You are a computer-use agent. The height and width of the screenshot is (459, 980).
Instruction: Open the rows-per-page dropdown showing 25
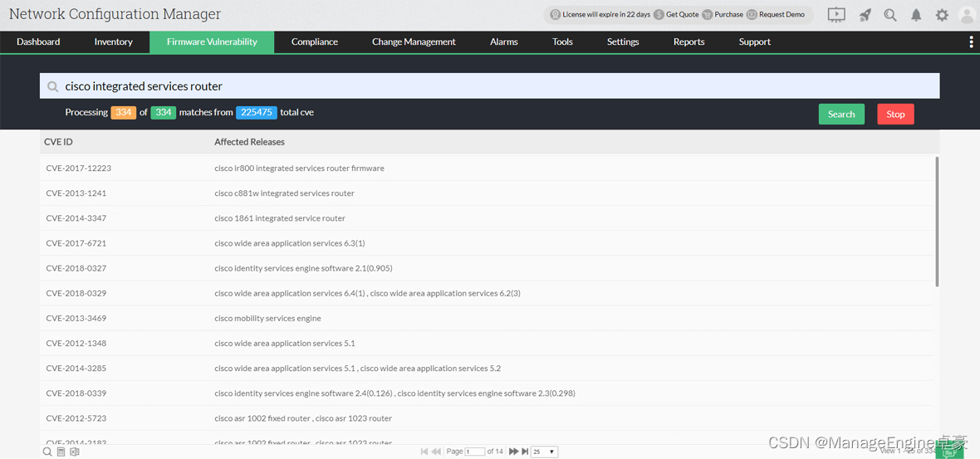544,452
